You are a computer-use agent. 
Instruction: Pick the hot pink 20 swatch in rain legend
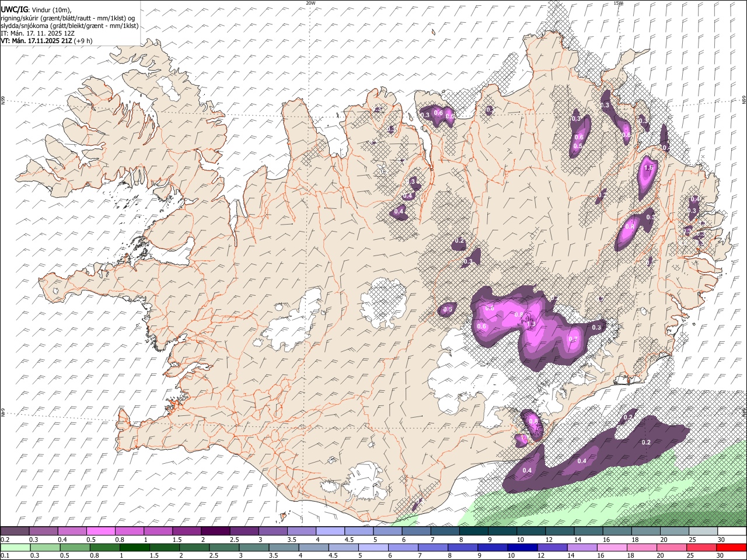[x=672, y=547]
